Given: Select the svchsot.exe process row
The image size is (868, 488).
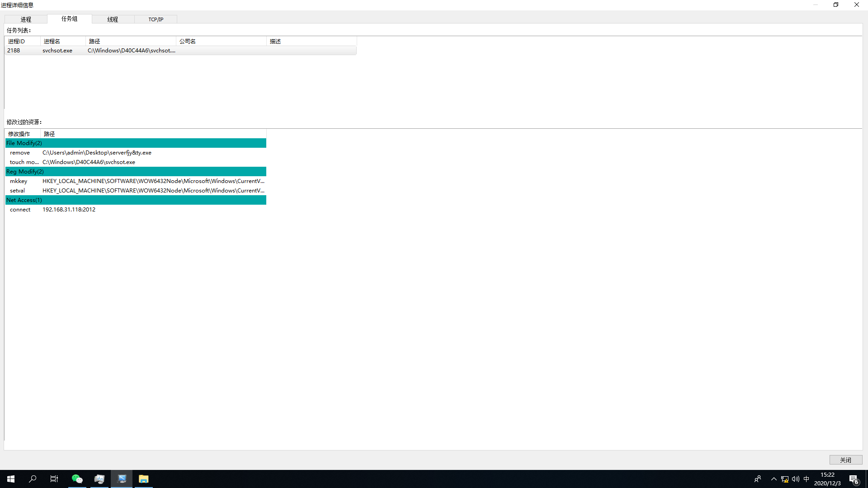Looking at the screenshot, I should pos(57,51).
